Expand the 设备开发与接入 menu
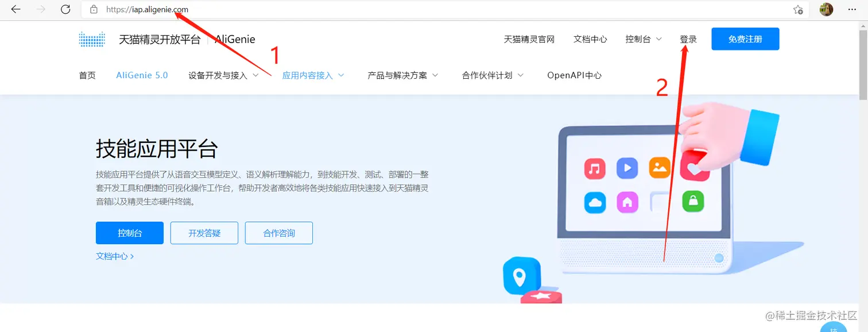The image size is (868, 332). [x=223, y=75]
